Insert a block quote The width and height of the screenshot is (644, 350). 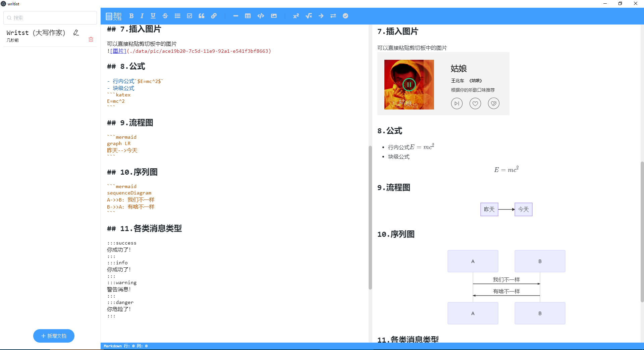coord(202,16)
